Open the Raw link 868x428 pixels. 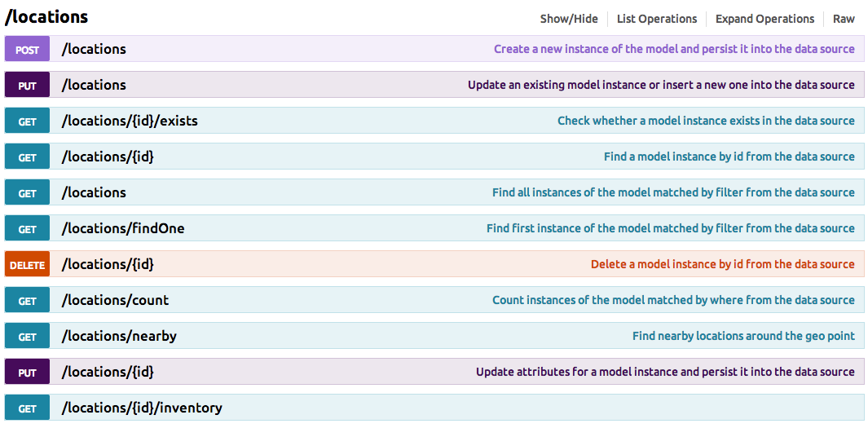coord(844,19)
